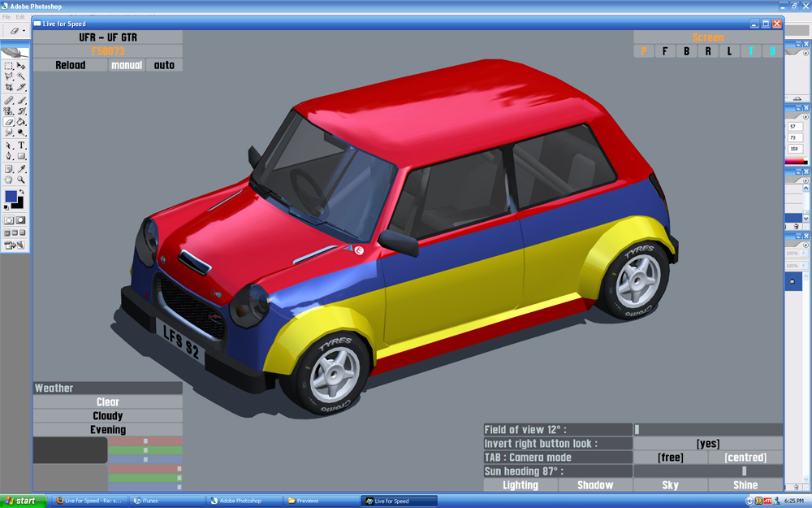Select the R screen option

click(x=708, y=50)
